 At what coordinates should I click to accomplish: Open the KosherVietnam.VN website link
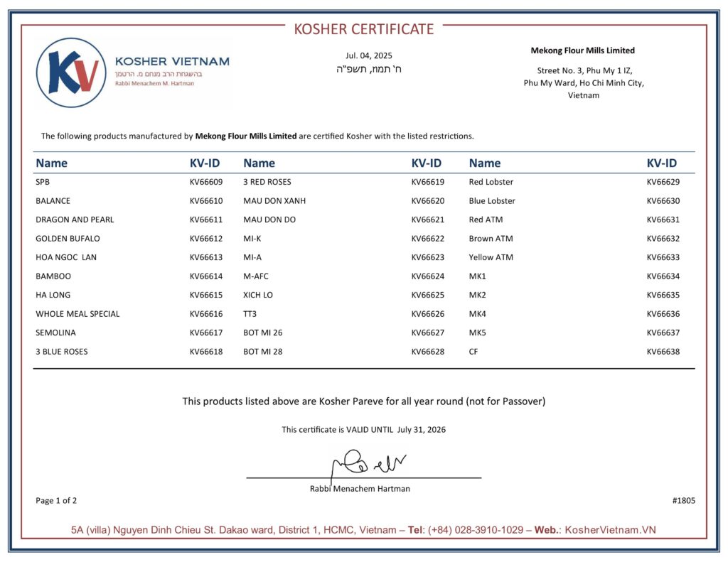coord(610,530)
